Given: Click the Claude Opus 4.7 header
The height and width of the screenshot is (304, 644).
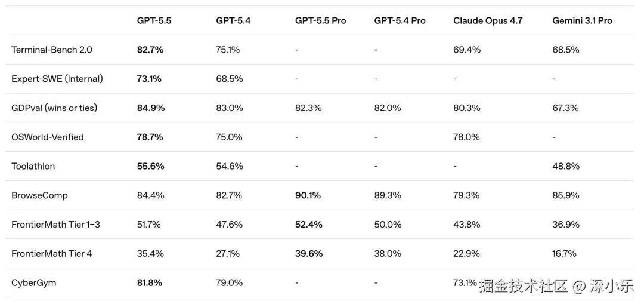Looking at the screenshot, I should coord(488,20).
